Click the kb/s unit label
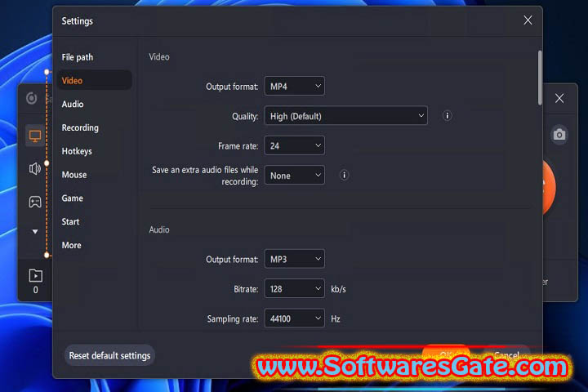Viewport: 588px width, 392px height. pos(338,289)
